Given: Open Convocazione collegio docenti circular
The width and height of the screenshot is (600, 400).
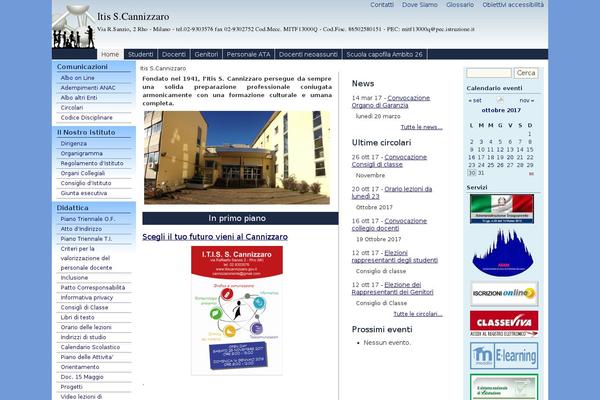Looking at the screenshot, I should pyautogui.click(x=389, y=225).
